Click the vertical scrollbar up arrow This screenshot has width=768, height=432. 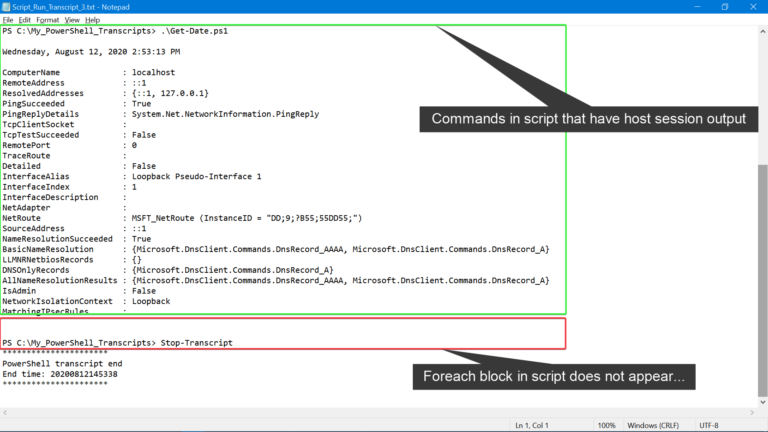[x=763, y=31]
